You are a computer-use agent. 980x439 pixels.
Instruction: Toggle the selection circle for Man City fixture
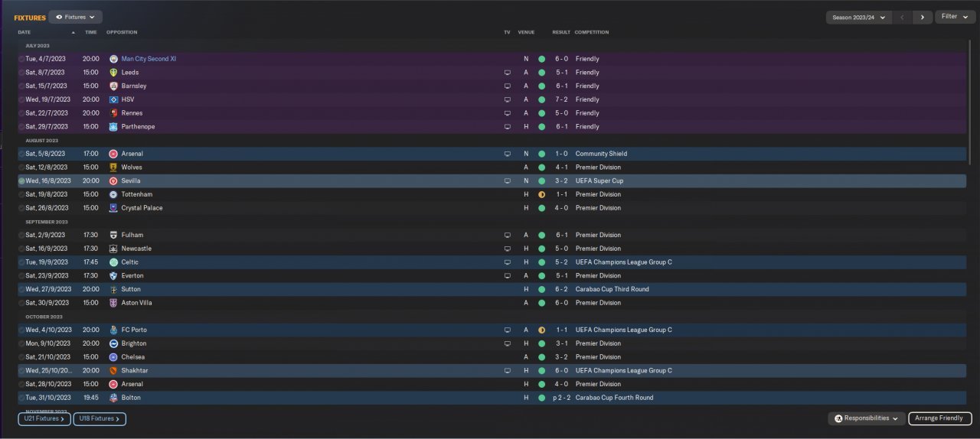(x=21, y=59)
